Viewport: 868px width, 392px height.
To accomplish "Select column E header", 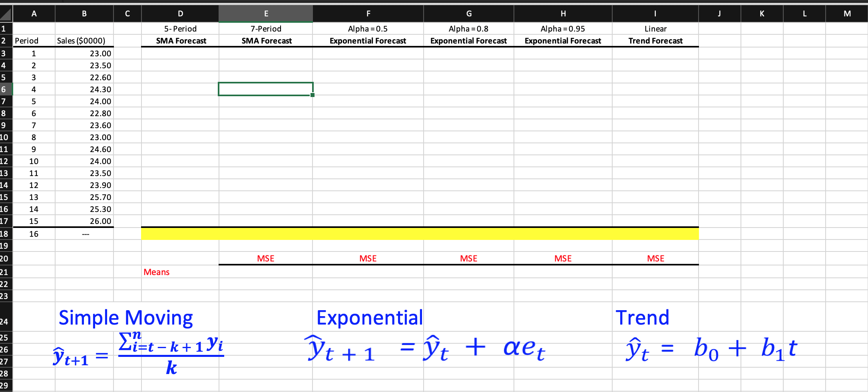I will point(265,13).
